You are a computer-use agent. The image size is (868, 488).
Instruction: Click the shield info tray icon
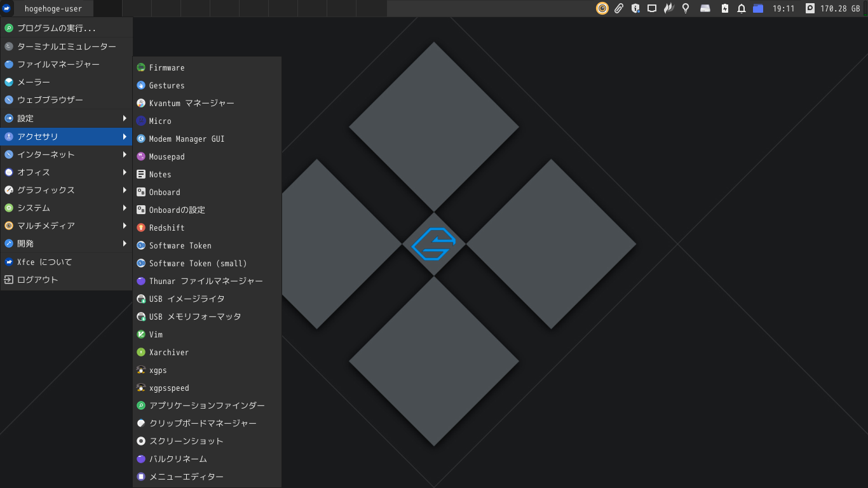coord(635,8)
